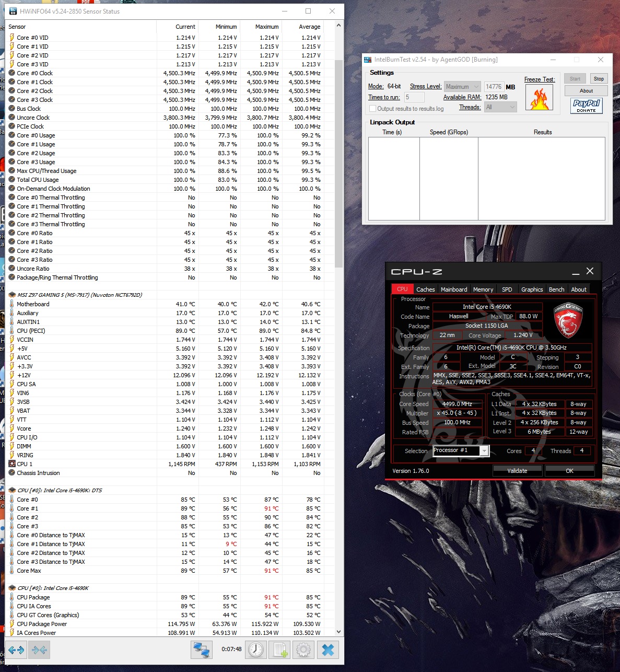Open the About tab in CPU-Z

pos(579,289)
